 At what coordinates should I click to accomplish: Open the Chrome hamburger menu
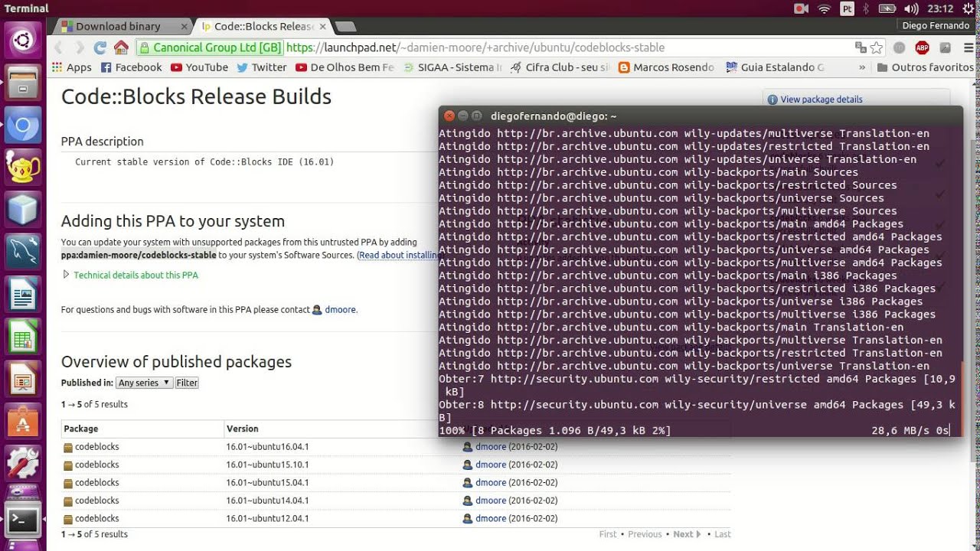(968, 47)
